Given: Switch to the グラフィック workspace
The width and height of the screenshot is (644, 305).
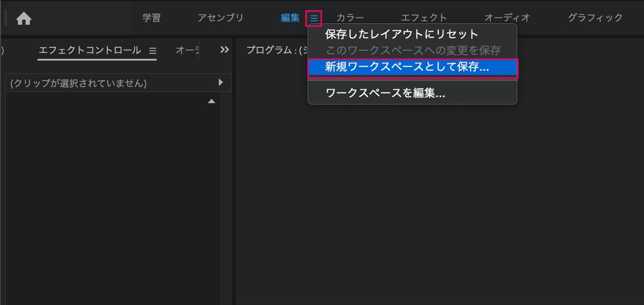Looking at the screenshot, I should point(595,18).
